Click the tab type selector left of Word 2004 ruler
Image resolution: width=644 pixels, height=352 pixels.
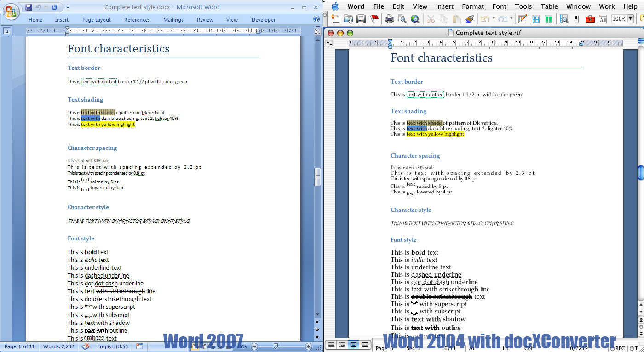(x=329, y=43)
